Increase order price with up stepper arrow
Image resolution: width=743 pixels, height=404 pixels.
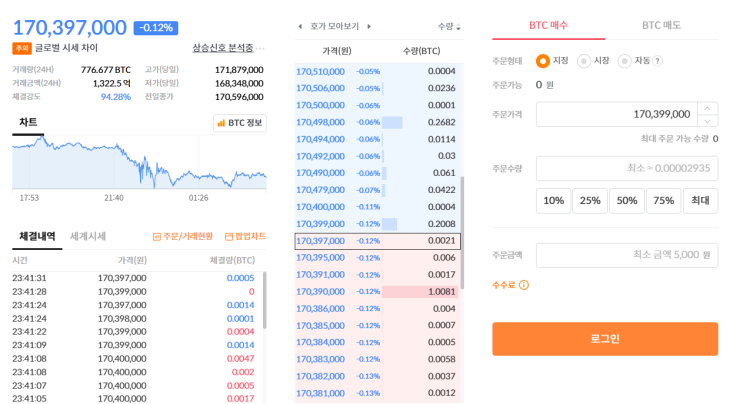coord(707,108)
